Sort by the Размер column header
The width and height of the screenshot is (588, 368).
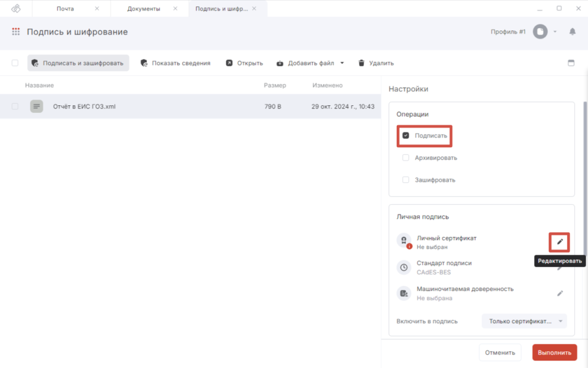275,85
